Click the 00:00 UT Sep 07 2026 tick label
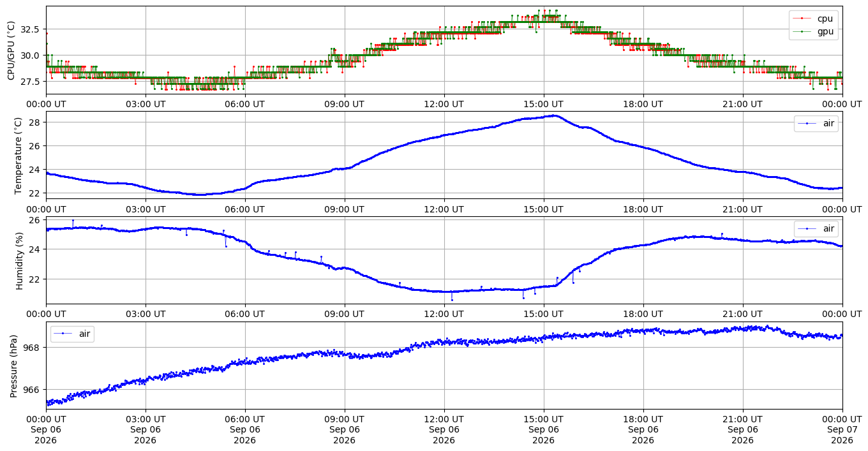Screen dimensions: 868x451 point(842,429)
